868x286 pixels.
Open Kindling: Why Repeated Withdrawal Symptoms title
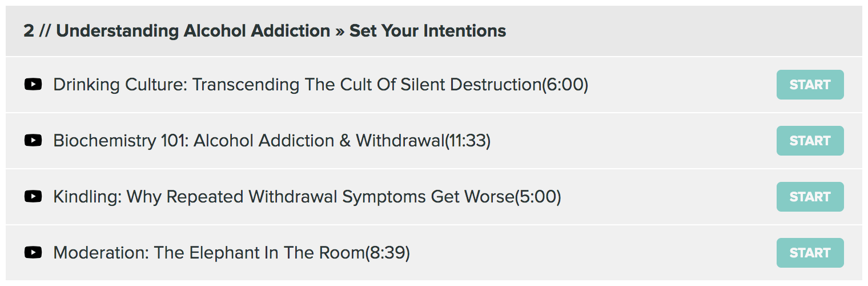(x=284, y=197)
